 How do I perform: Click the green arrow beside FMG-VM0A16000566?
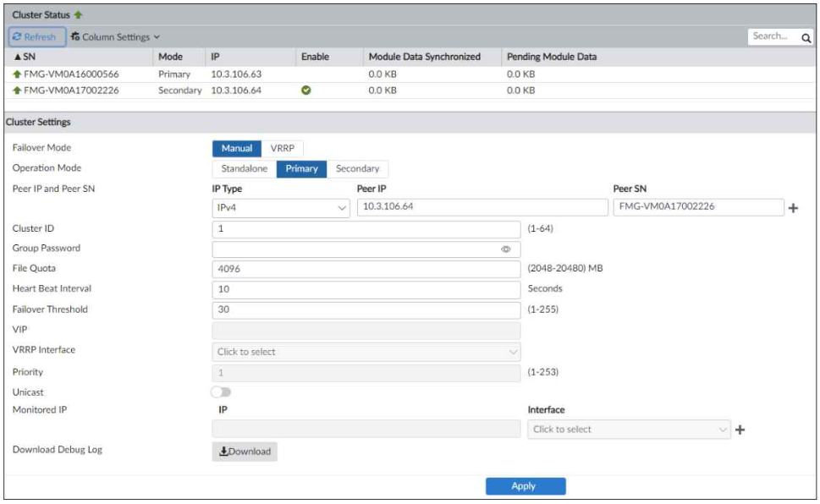pos(17,74)
